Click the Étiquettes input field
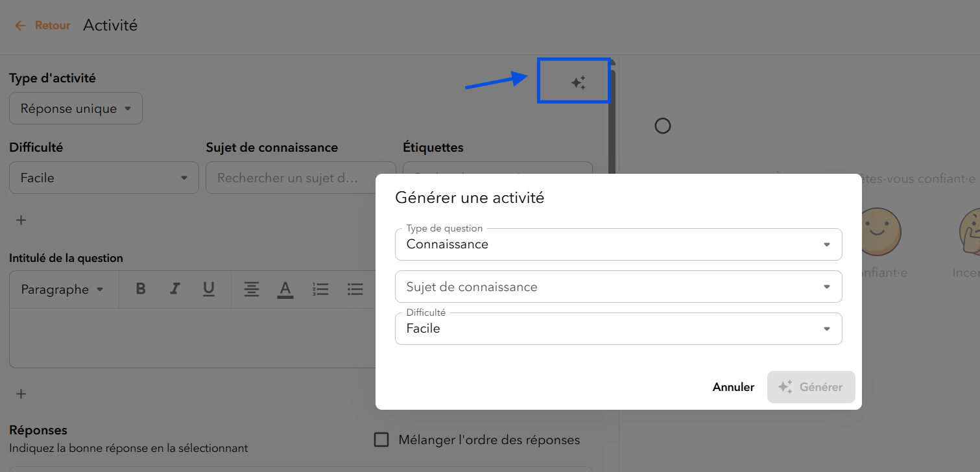This screenshot has width=980, height=472. click(497, 168)
